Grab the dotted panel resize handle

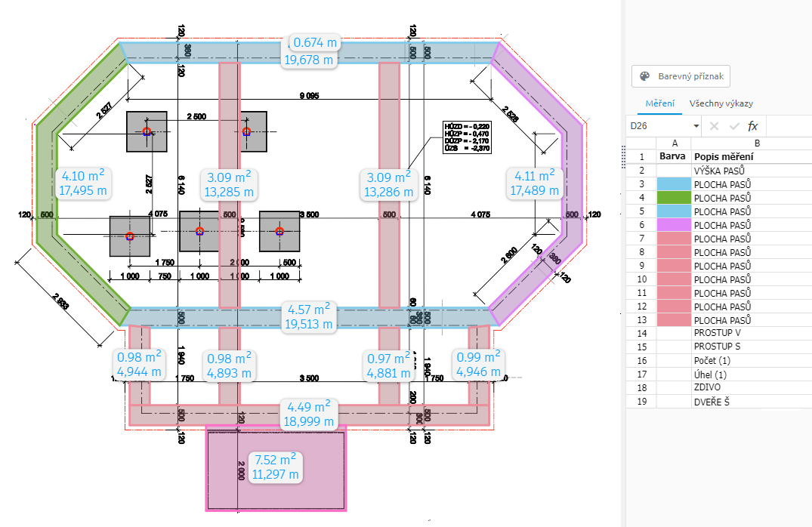coord(624,156)
